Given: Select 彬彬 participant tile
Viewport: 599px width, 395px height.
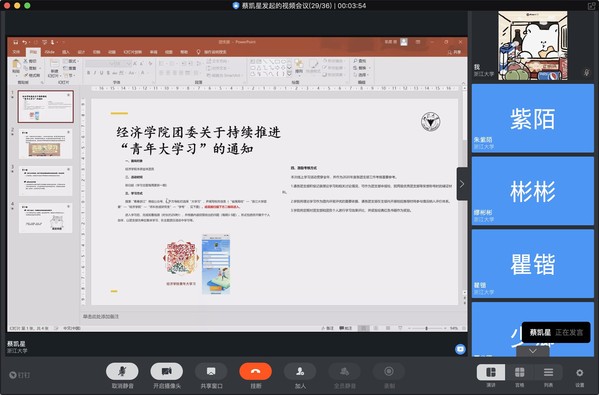Looking at the screenshot, I should pyautogui.click(x=533, y=191).
